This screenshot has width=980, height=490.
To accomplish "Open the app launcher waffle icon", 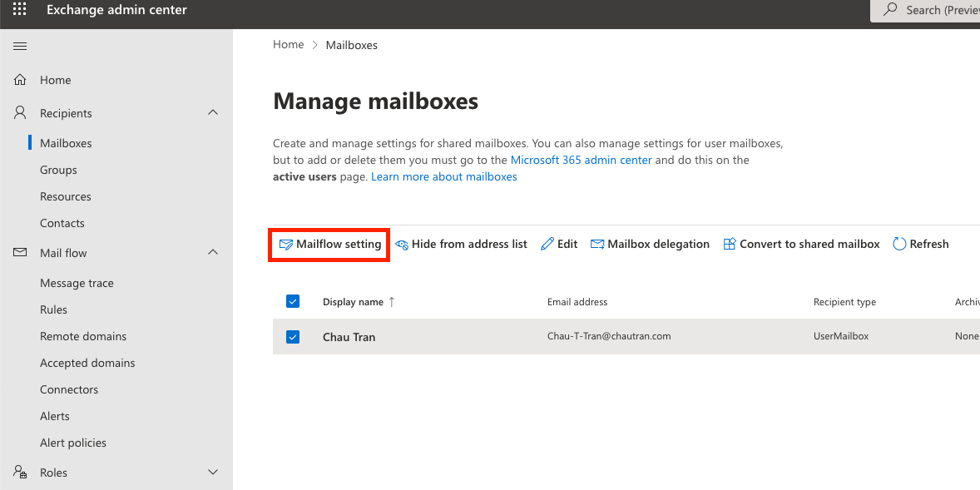I will [20, 9].
